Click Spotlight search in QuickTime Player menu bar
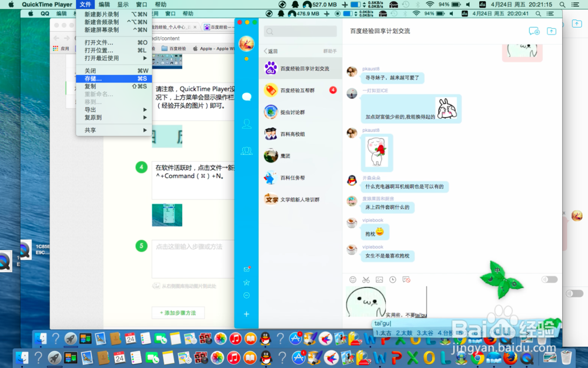The image size is (588, 368). coord(562,5)
